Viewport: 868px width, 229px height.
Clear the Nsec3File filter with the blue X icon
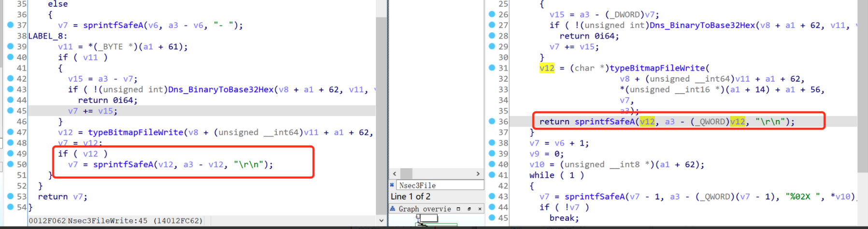pyautogui.click(x=392, y=185)
